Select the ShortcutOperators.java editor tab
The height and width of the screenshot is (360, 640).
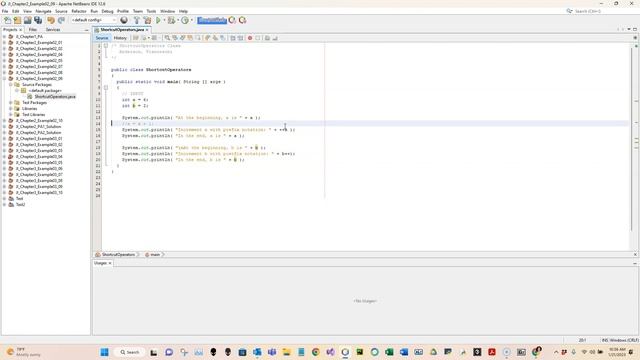pyautogui.click(x=121, y=30)
